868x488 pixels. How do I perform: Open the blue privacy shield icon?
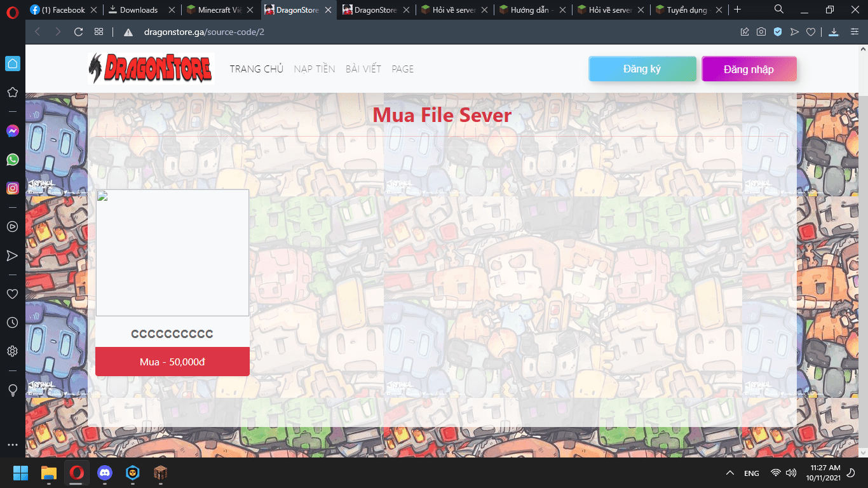[x=778, y=32]
